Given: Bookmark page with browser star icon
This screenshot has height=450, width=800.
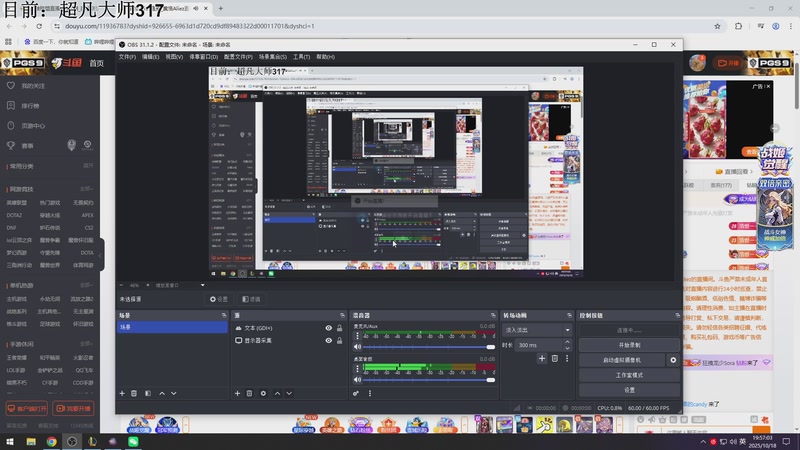Looking at the screenshot, I should tap(717, 26).
